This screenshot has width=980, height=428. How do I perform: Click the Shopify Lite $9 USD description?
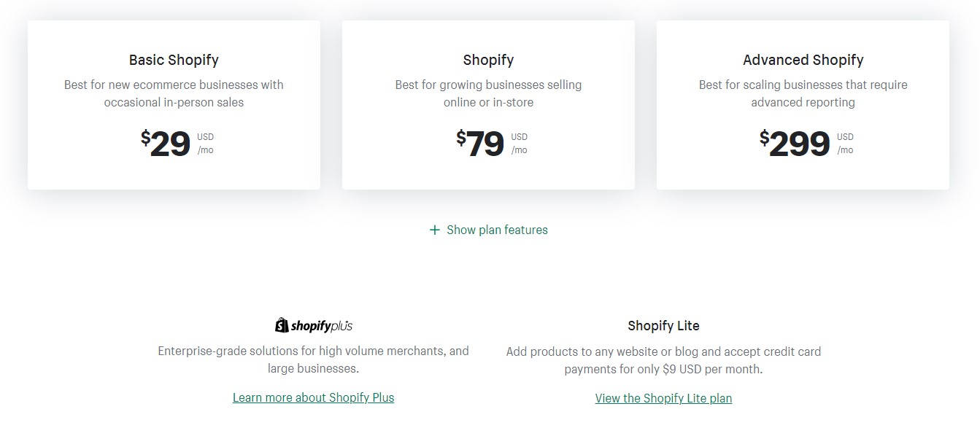coord(663,360)
